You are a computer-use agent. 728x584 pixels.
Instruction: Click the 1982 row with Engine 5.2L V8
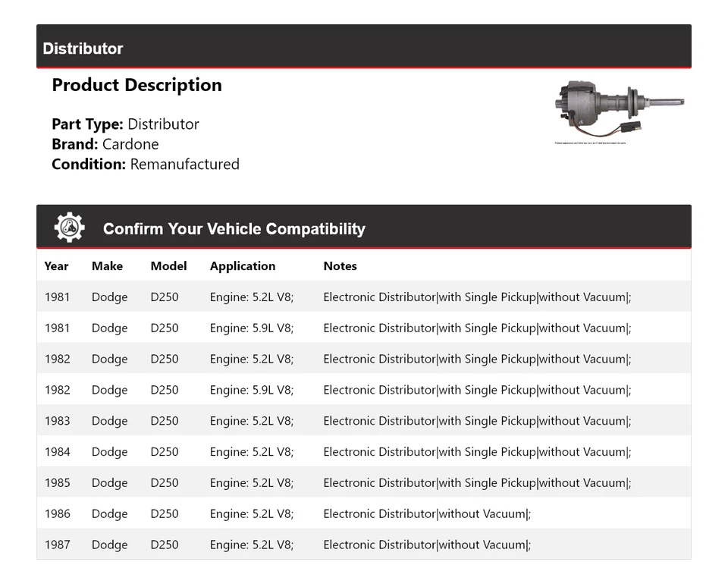click(x=364, y=359)
